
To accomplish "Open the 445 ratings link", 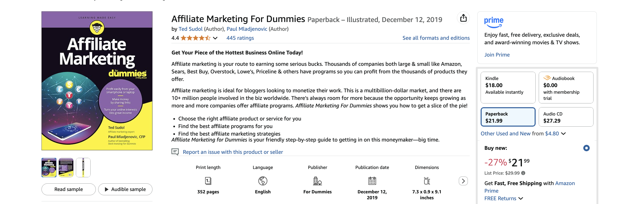I will pos(240,38).
